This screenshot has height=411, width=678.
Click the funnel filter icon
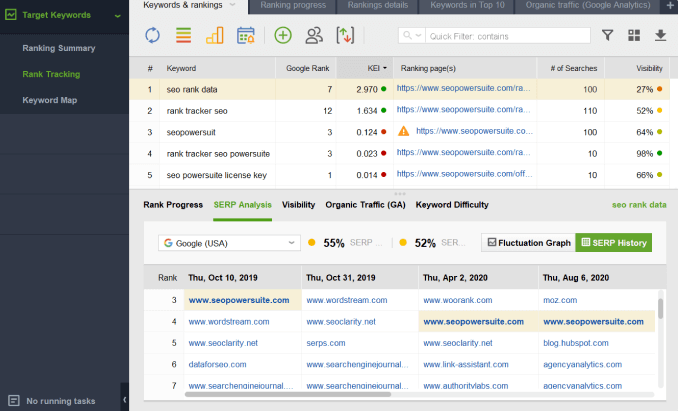coord(608,35)
